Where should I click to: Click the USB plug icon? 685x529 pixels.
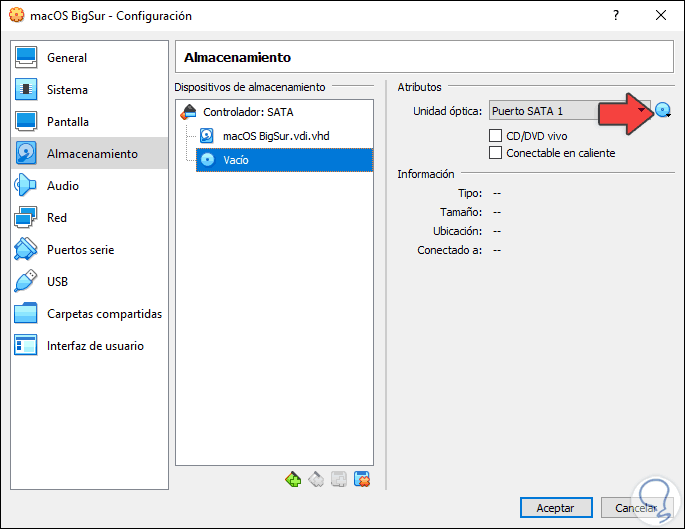(25, 281)
